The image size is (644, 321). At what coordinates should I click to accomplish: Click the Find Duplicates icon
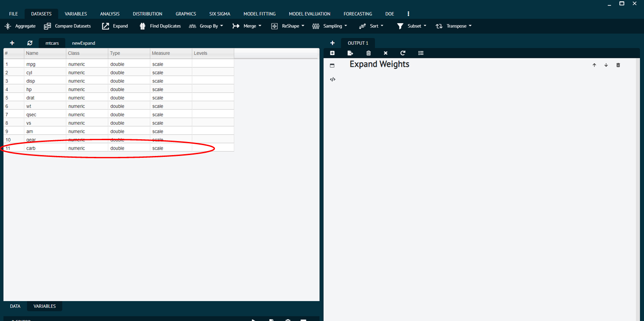click(143, 26)
